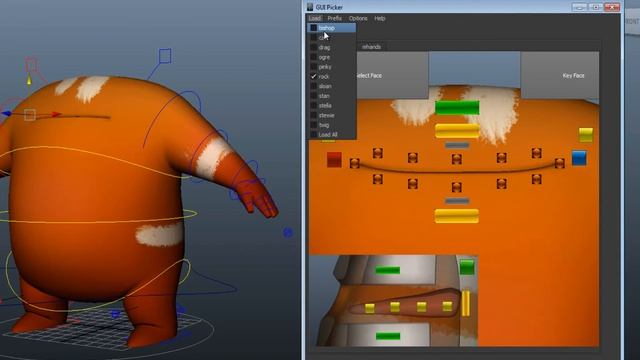The height and width of the screenshot is (360, 640).
Task: Check the stevie character entry
Action: [331, 116]
